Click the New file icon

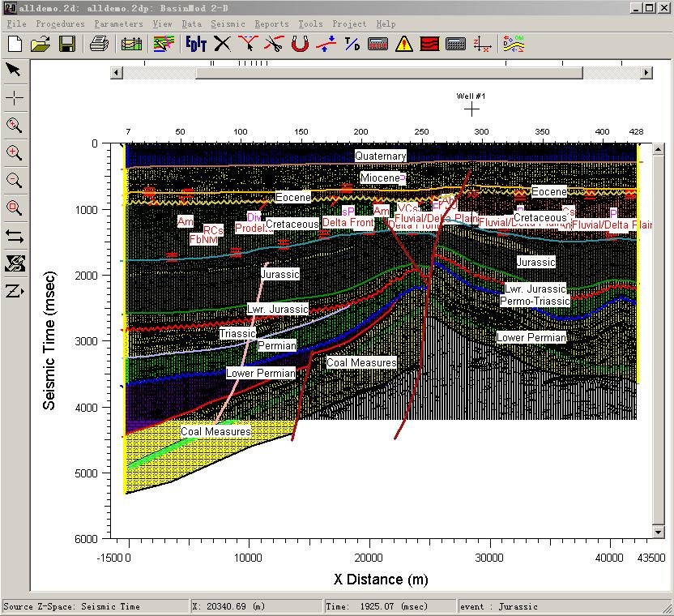pos(15,44)
